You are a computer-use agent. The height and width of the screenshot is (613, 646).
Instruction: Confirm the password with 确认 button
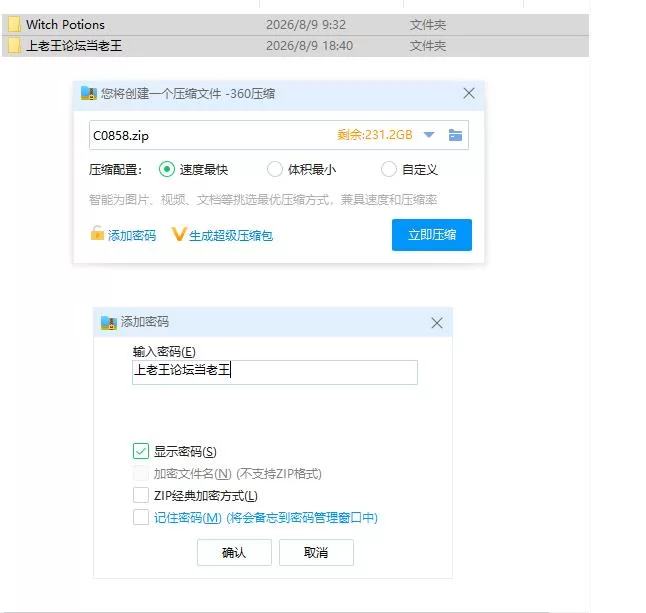234,552
